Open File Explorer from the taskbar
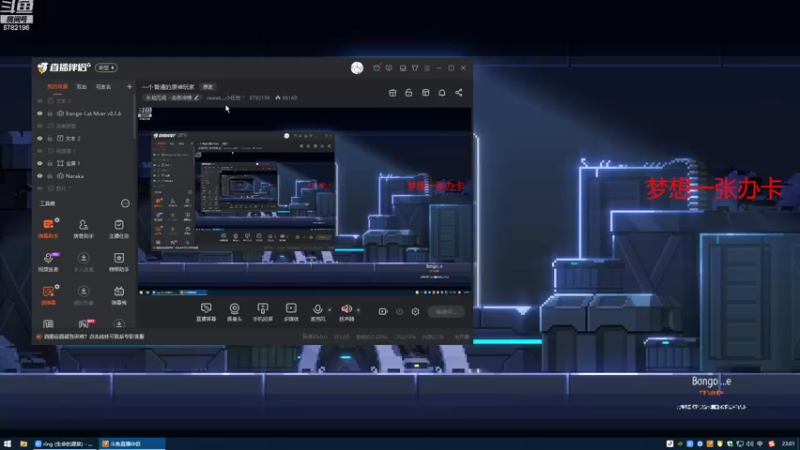 tap(23, 444)
